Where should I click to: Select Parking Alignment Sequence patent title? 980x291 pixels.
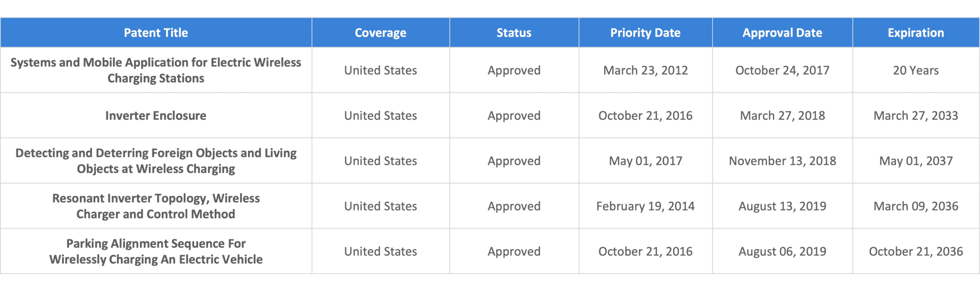pos(156,251)
